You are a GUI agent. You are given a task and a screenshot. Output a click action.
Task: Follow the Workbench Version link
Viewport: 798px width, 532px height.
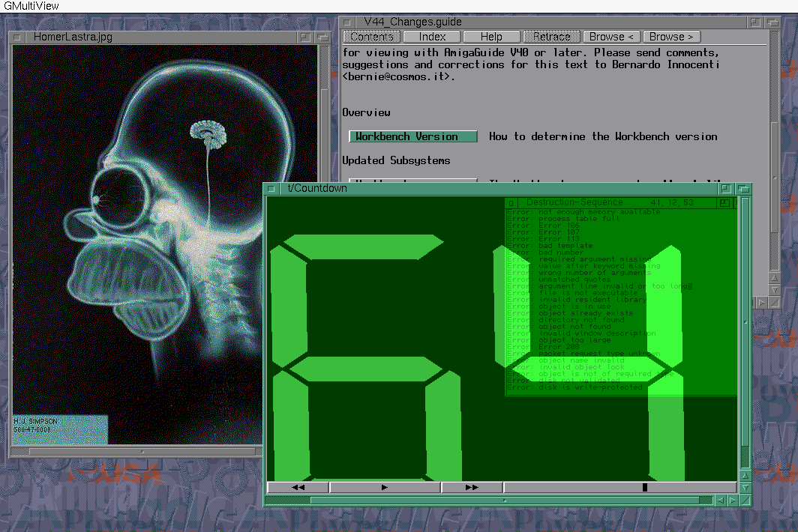point(413,136)
